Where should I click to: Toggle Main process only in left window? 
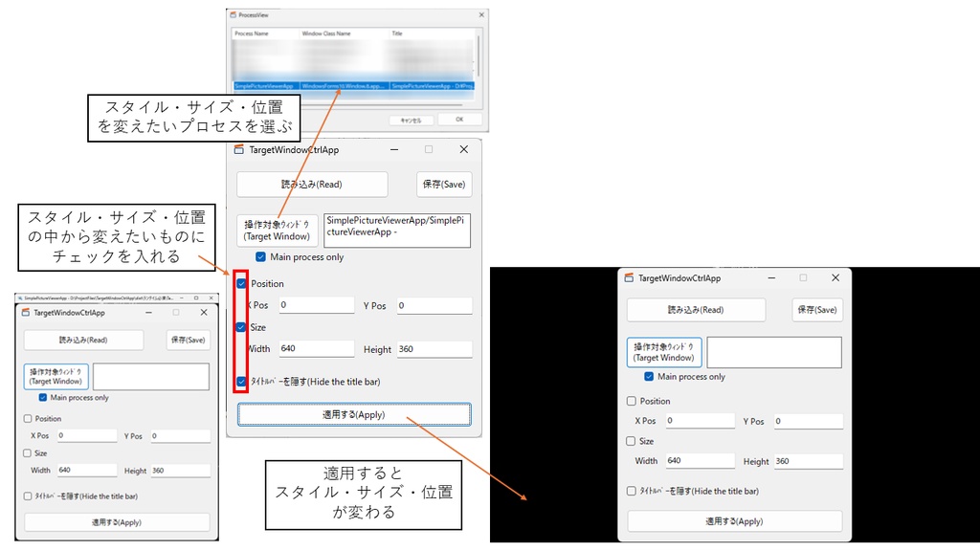click(42, 397)
